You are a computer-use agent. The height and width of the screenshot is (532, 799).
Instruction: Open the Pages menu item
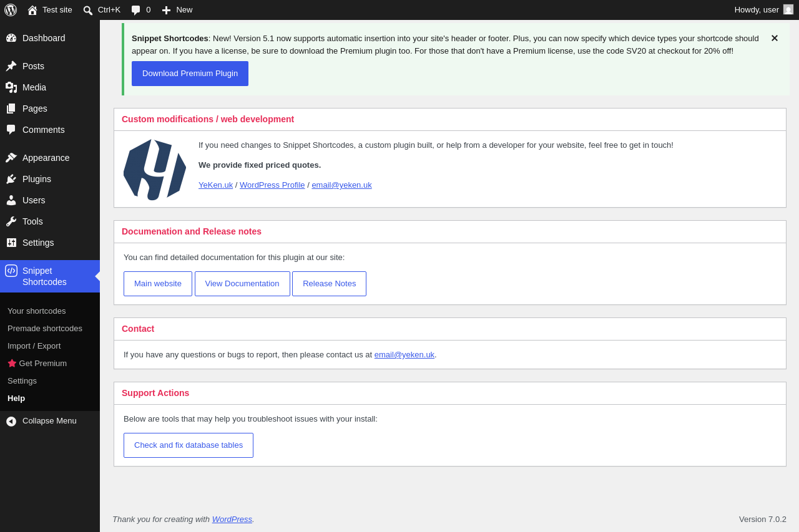[50, 109]
